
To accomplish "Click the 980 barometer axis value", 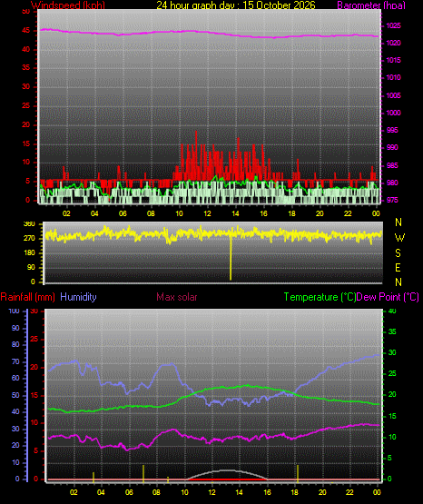I will point(392,183).
